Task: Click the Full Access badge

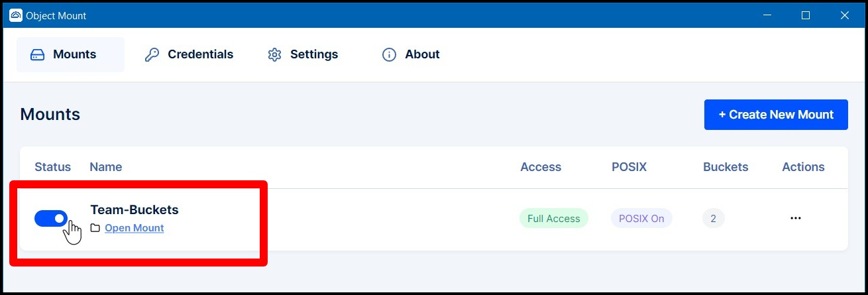Action: click(553, 219)
